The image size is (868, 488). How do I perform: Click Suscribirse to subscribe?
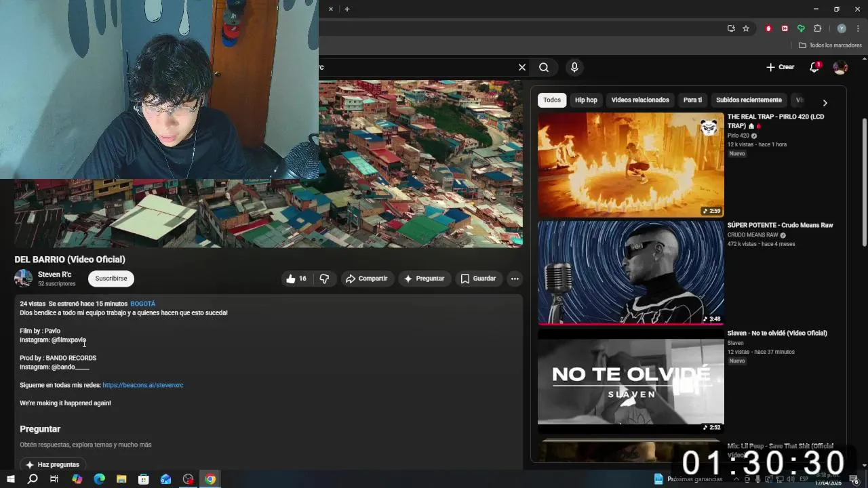coord(111,279)
